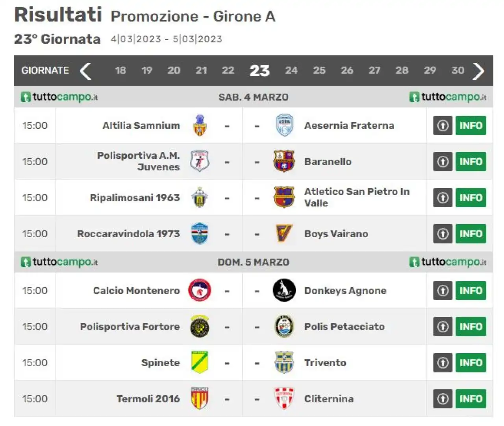Click the Aesernia Fraterna team logo
Screen dimensions: 504x426
point(284,125)
